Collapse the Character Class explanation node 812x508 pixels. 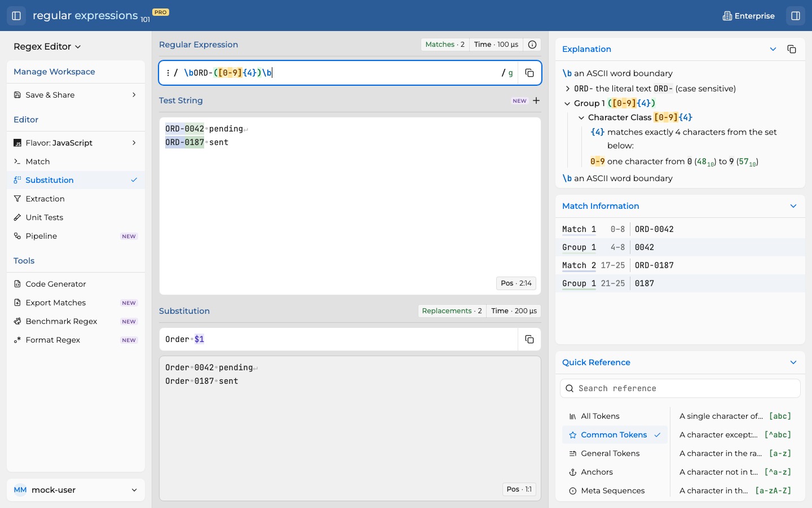tap(581, 117)
